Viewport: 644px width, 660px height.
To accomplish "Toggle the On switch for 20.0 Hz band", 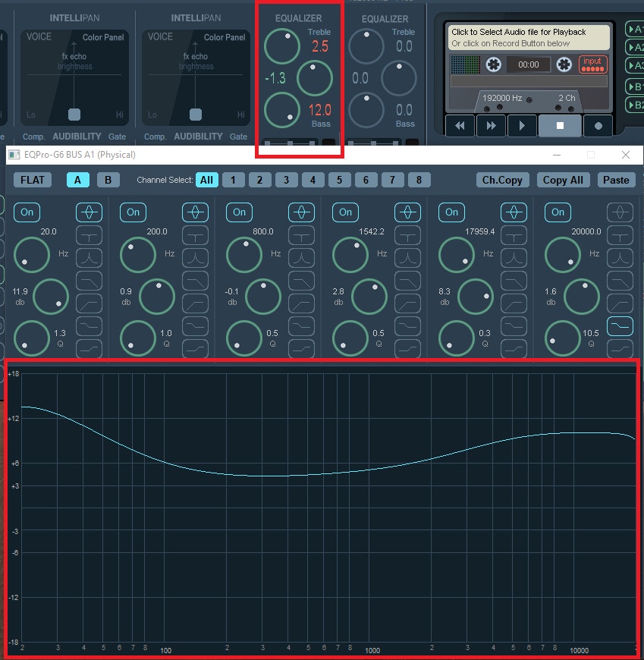I will click(x=27, y=212).
